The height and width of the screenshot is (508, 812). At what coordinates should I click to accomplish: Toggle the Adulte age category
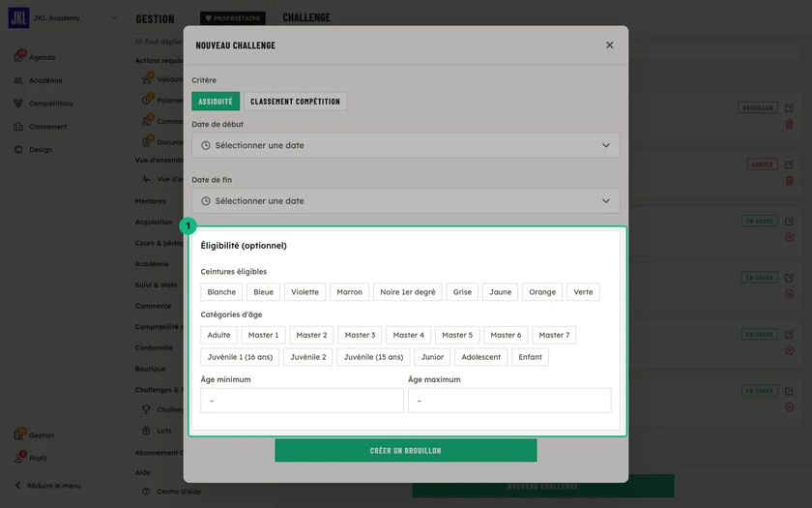218,335
